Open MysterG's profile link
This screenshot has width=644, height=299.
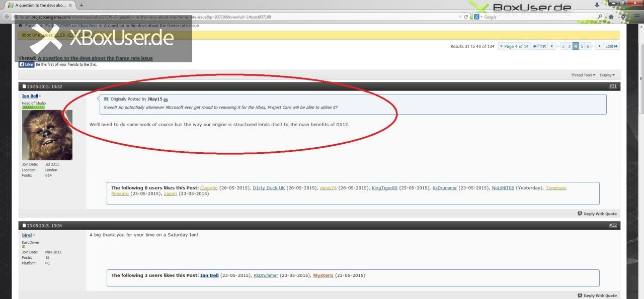tap(323, 275)
